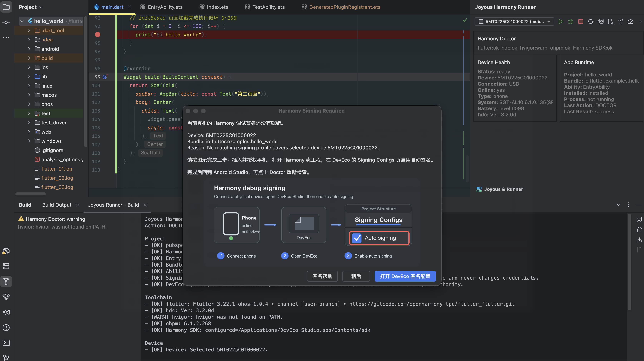Screen dimensions: 644x361
Task: Open the .gitignore file
Action: 52,150
